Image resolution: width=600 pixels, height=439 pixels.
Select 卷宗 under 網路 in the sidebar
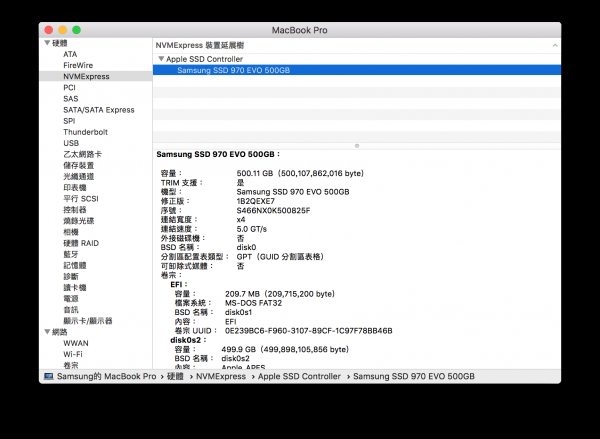click(71, 365)
